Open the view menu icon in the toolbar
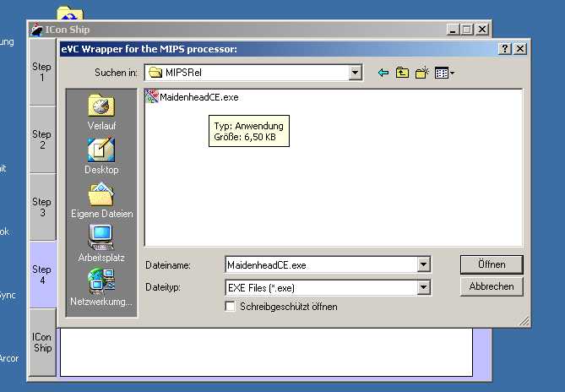 click(x=444, y=73)
